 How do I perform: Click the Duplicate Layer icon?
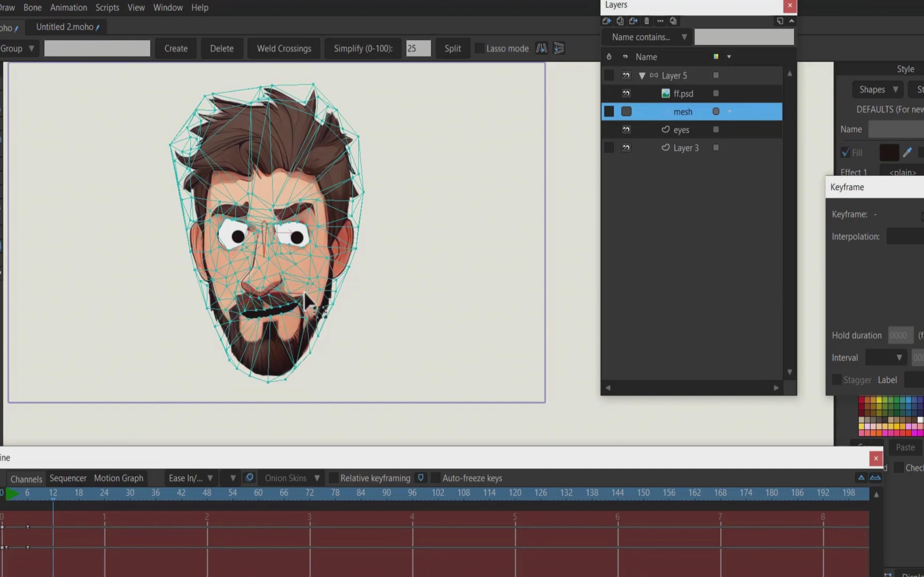[620, 21]
